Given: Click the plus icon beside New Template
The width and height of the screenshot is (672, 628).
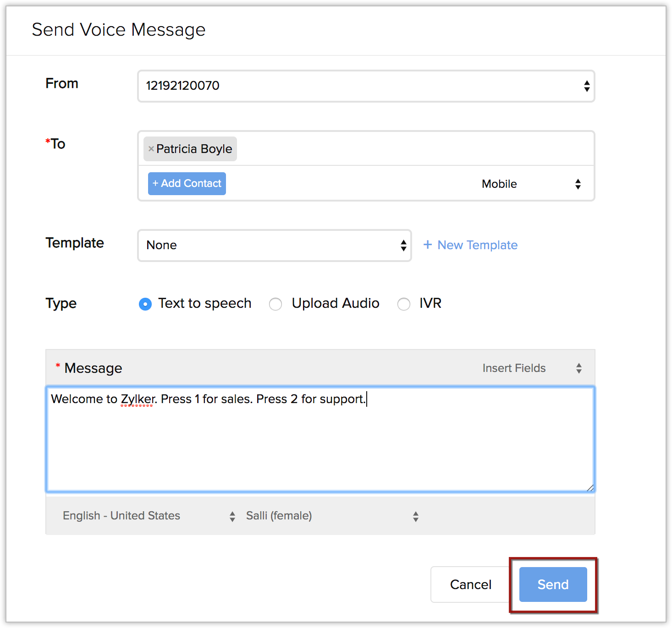Looking at the screenshot, I should coord(427,245).
